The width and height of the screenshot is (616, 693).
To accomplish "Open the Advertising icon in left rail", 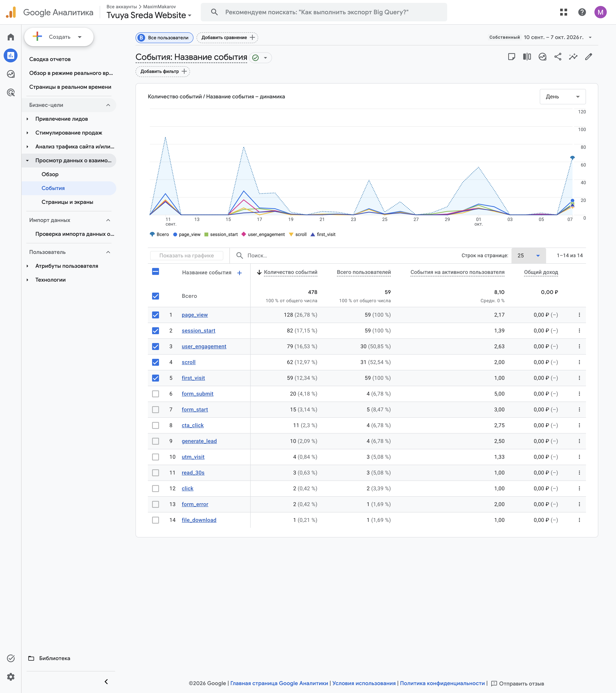I will pos(11,93).
